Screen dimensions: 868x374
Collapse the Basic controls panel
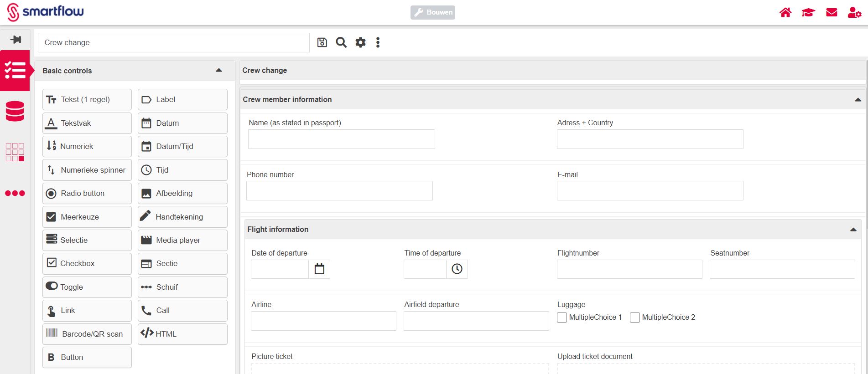(219, 71)
